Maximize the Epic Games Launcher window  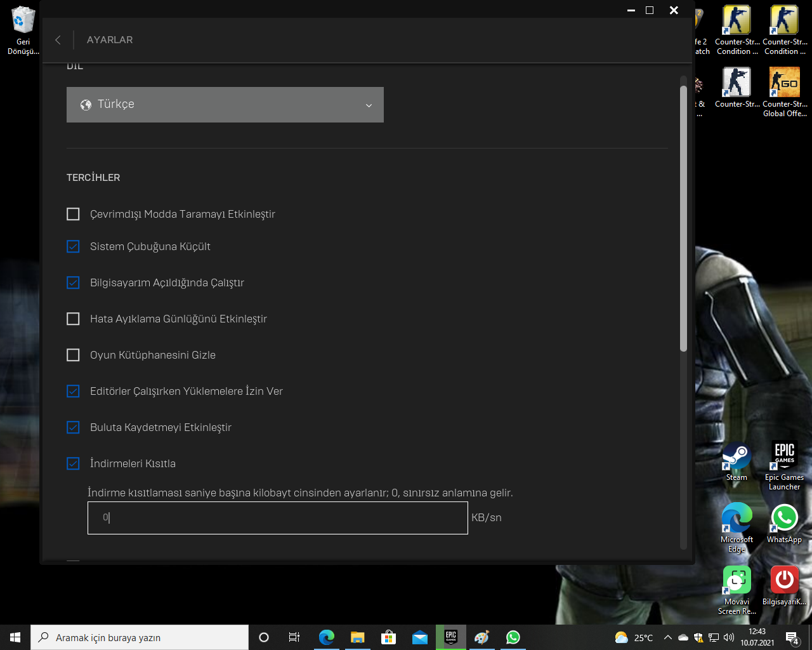tap(650, 10)
